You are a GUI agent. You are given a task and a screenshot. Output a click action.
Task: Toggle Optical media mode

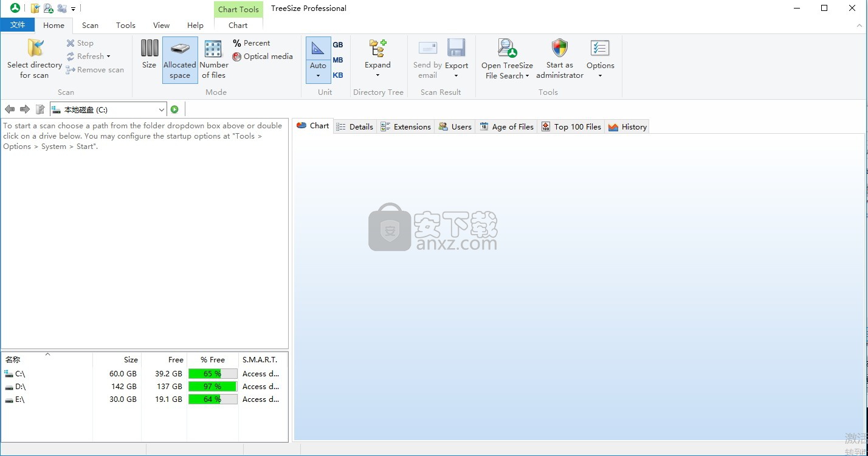(263, 57)
